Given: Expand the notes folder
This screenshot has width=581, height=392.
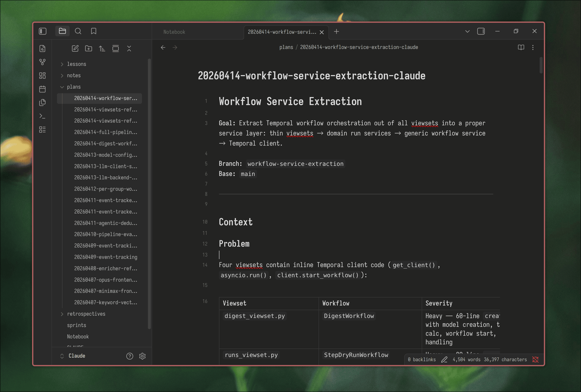Looking at the screenshot, I should (62, 75).
